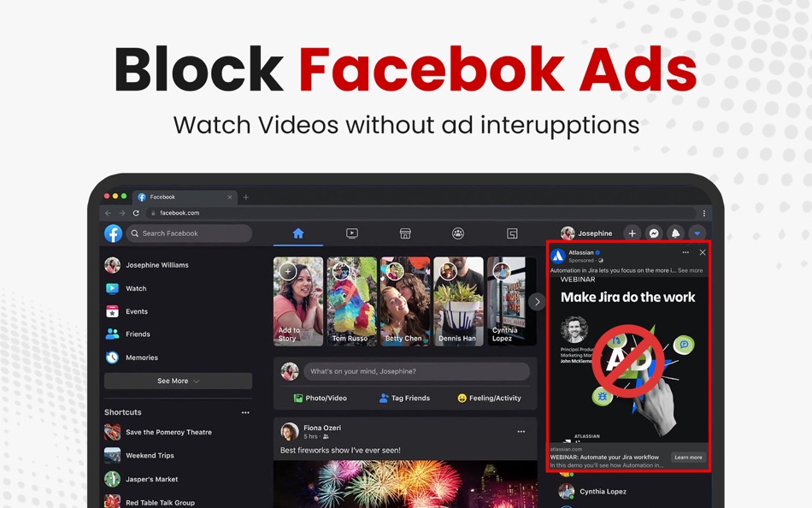The height and width of the screenshot is (508, 812).
Task: Open Atlassian page avatar
Action: (x=558, y=256)
